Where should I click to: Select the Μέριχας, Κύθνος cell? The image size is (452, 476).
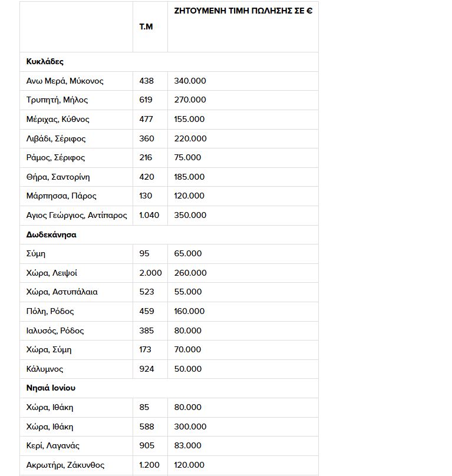[x=76, y=120]
